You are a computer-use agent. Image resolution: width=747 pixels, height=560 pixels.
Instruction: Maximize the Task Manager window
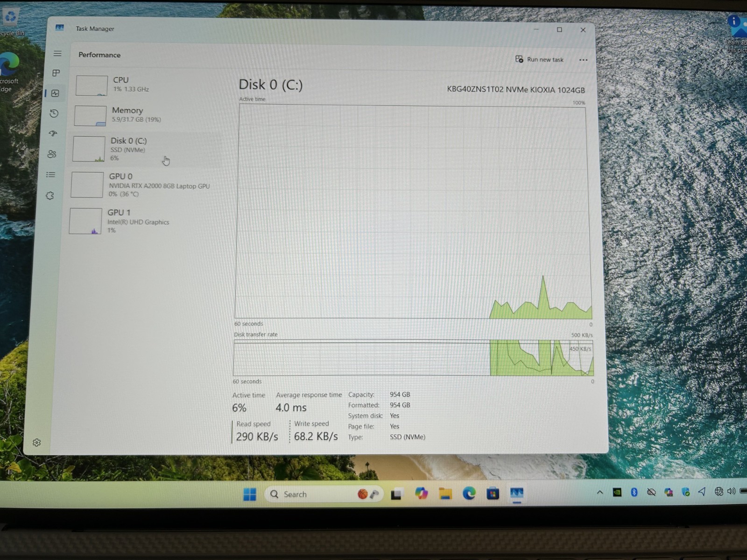click(x=559, y=29)
